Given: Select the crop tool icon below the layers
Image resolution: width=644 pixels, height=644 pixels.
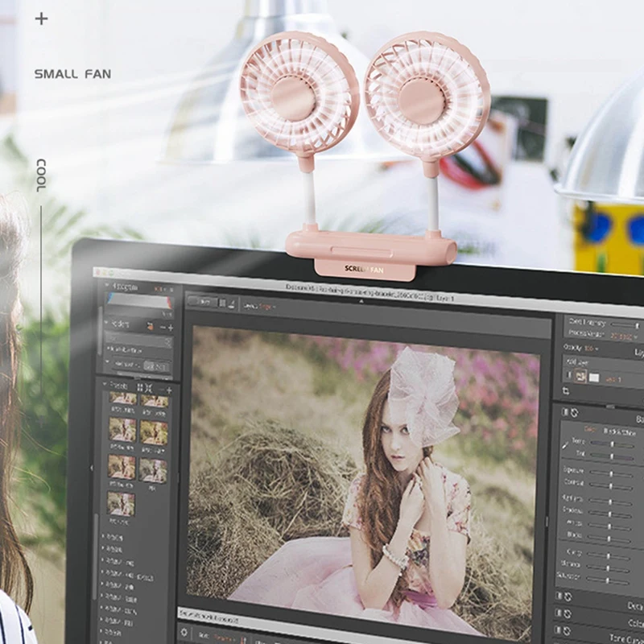Looking at the screenshot, I should 566,391.
